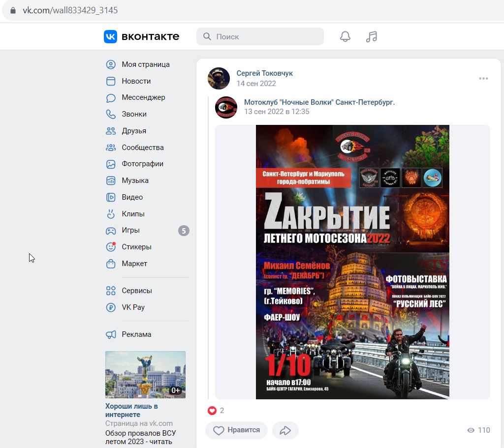Image resolution: width=504 pixels, height=448 pixels.
Task: Go to Новости feed
Action: (136, 81)
